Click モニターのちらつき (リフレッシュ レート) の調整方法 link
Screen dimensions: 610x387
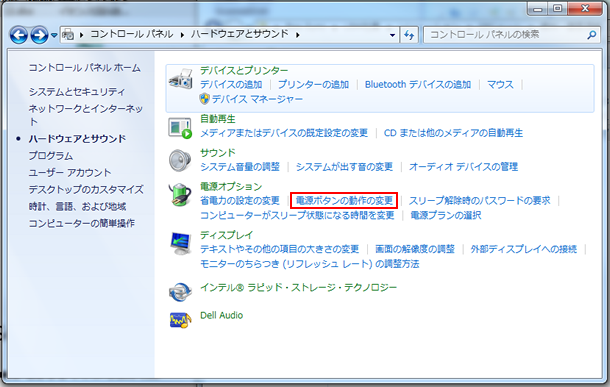(310, 264)
